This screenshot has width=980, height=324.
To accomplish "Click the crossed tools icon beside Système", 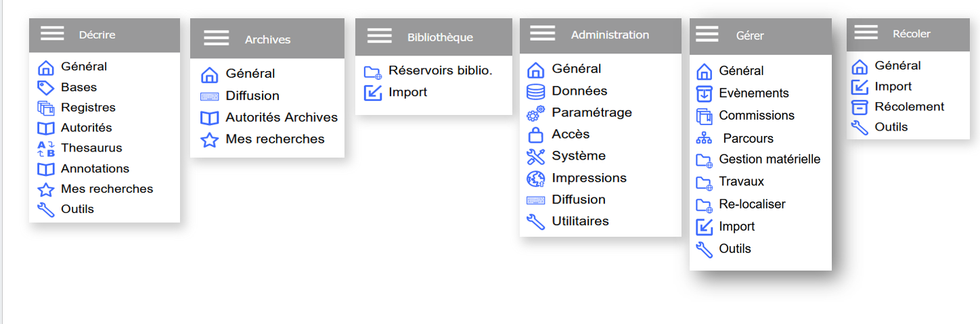I will click(535, 156).
